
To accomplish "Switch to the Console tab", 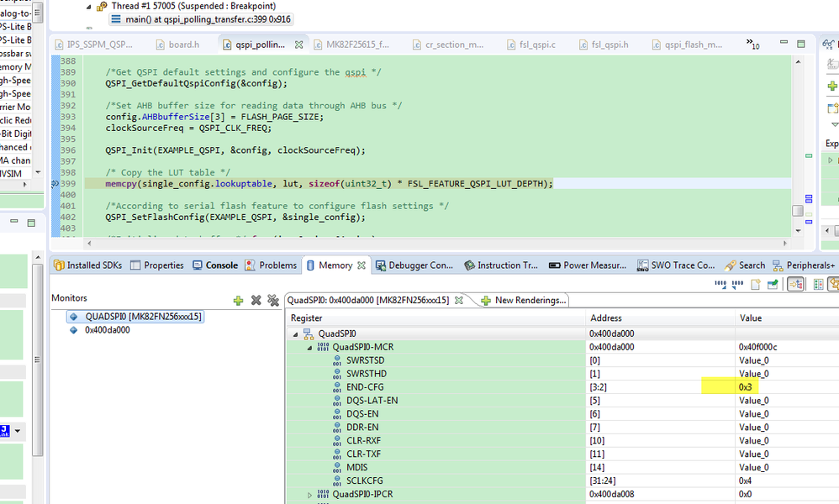I will [215, 265].
